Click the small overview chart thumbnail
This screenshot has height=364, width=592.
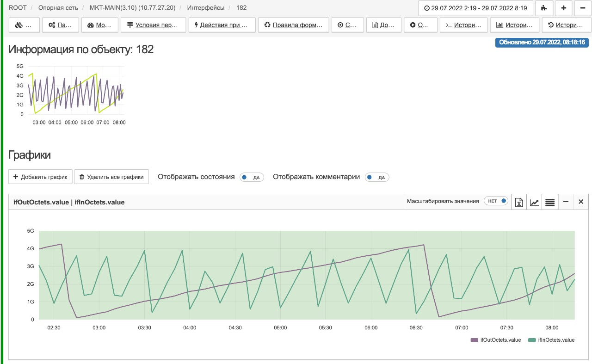coord(71,94)
